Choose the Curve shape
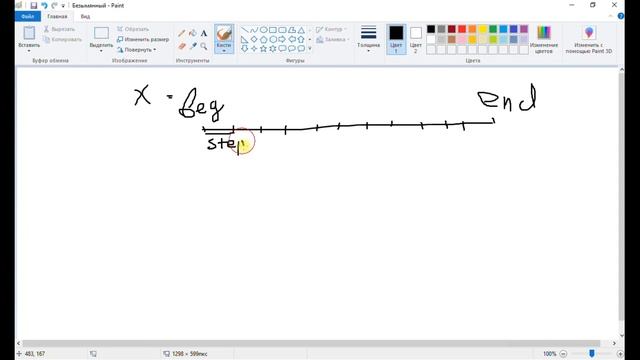 pyautogui.click(x=254, y=30)
